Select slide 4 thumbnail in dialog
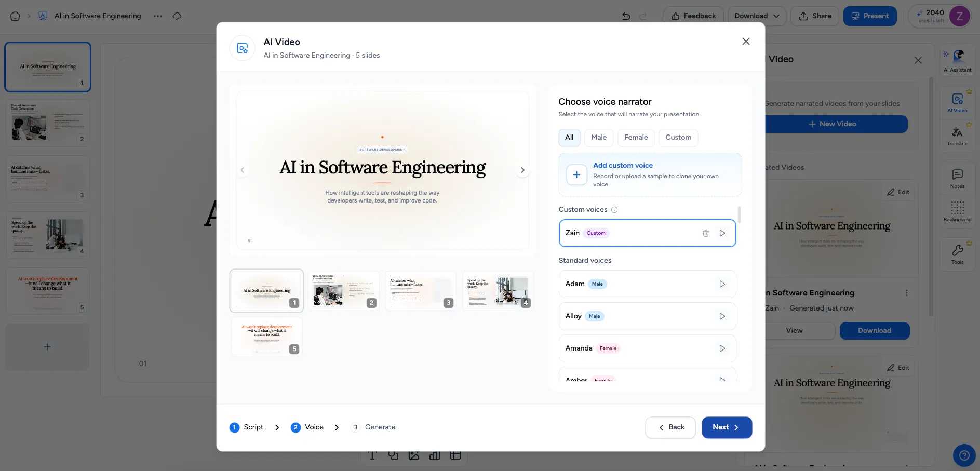This screenshot has width=980, height=471. pyautogui.click(x=498, y=291)
